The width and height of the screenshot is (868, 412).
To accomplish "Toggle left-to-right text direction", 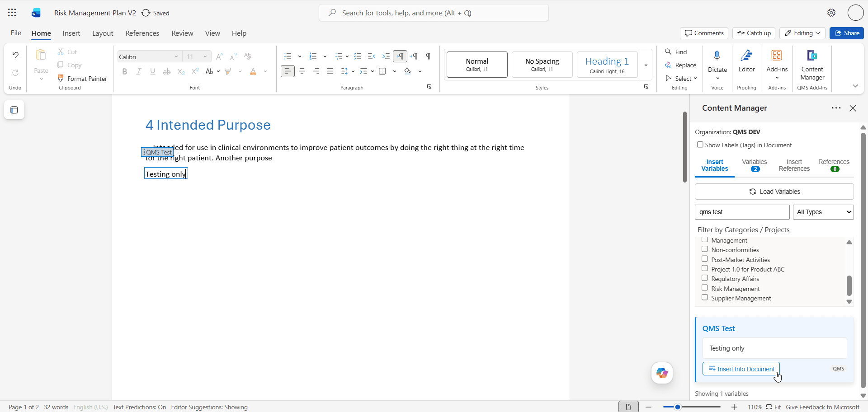I will click(400, 56).
